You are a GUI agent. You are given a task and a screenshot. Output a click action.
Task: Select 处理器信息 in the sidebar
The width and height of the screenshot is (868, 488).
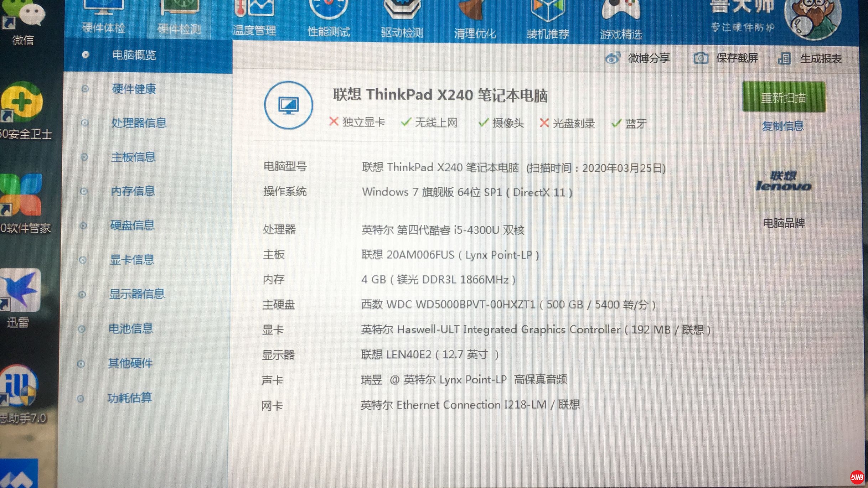(x=139, y=123)
